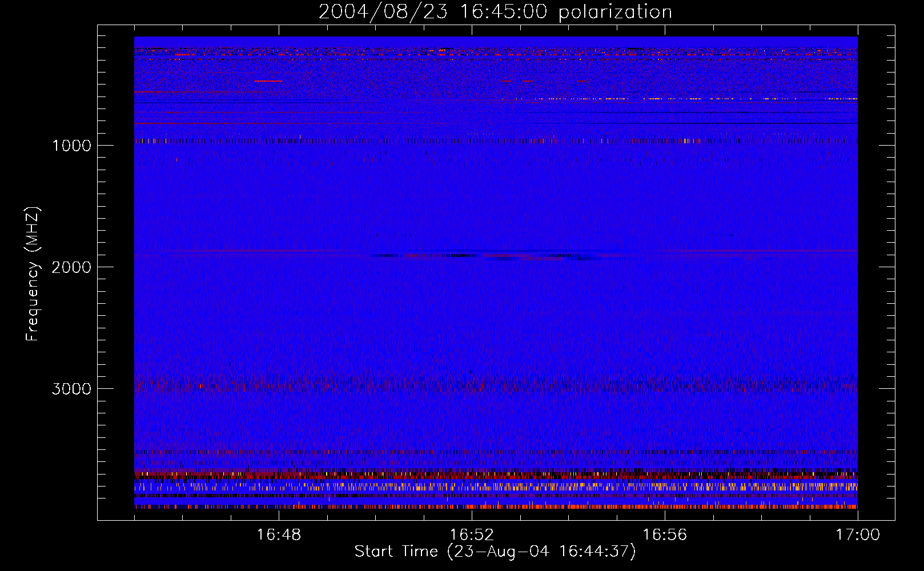Click the 17:00 time tick label
The image size is (924, 571).
pyautogui.click(x=858, y=535)
